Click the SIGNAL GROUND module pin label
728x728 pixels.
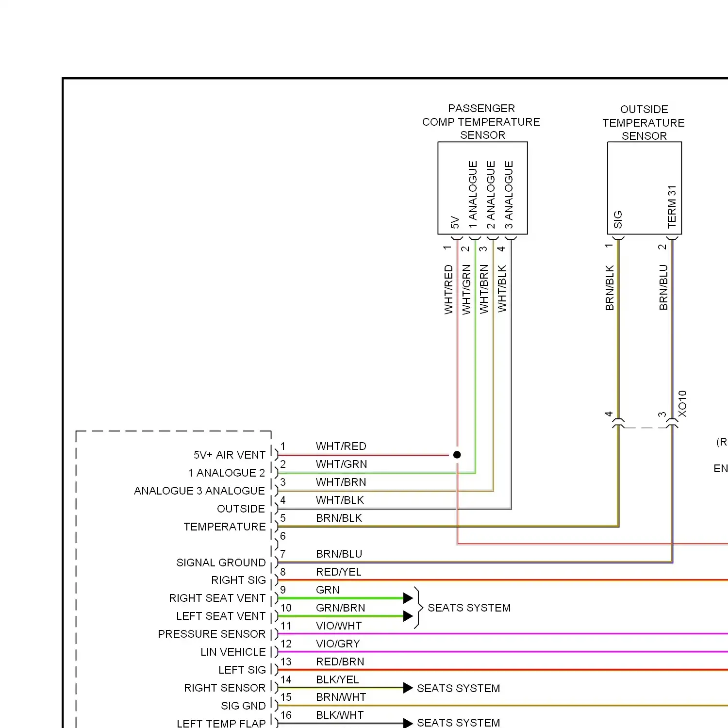click(x=221, y=563)
